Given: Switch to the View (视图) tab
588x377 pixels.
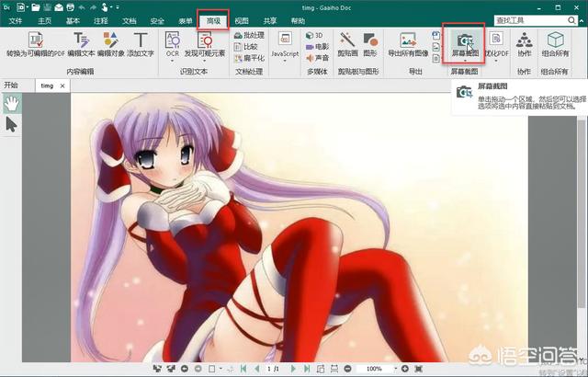Looking at the screenshot, I should coord(242,20).
